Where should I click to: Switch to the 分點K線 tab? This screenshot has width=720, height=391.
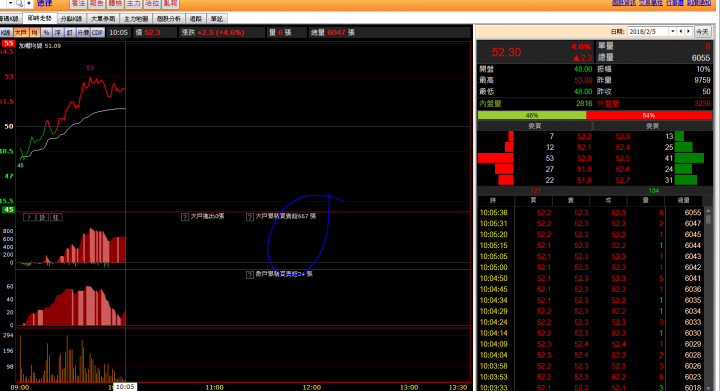click(x=71, y=19)
